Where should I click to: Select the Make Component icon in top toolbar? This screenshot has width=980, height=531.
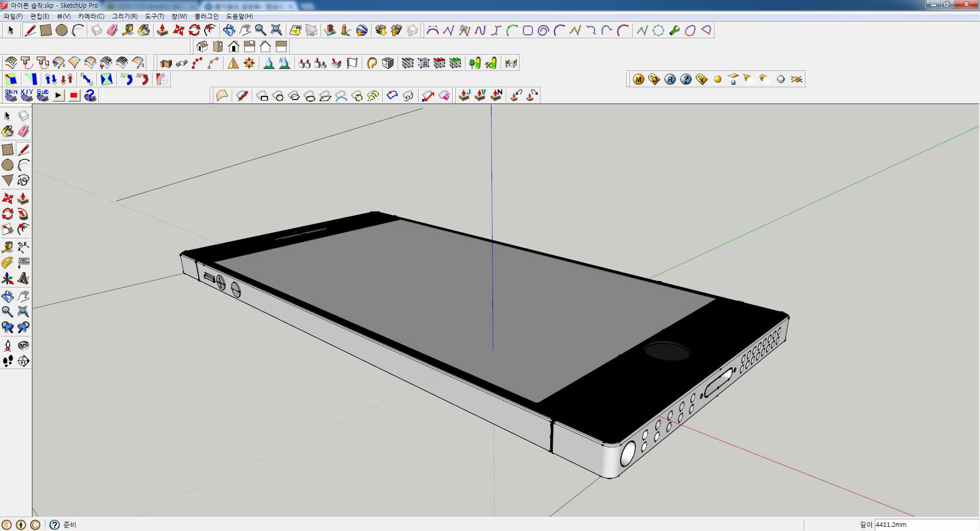click(96, 30)
